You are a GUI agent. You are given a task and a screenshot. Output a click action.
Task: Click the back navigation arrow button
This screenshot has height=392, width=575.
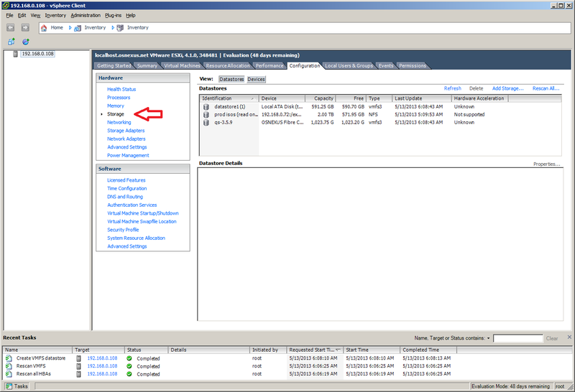click(10, 27)
